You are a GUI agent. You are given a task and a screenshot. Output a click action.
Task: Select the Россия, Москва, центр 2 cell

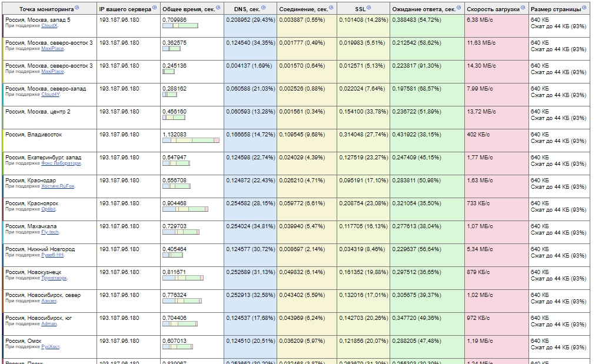[x=38, y=112]
